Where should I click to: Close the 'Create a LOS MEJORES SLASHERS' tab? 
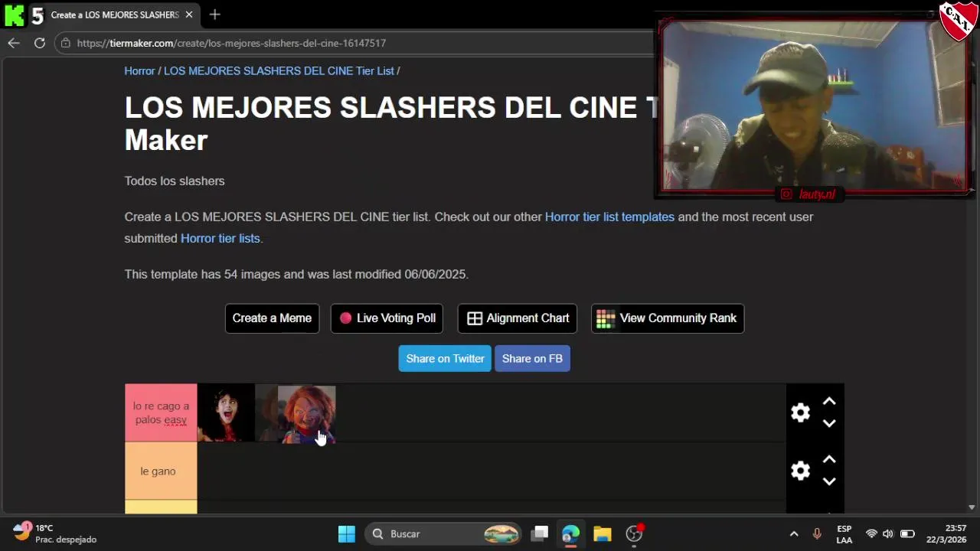pos(189,15)
